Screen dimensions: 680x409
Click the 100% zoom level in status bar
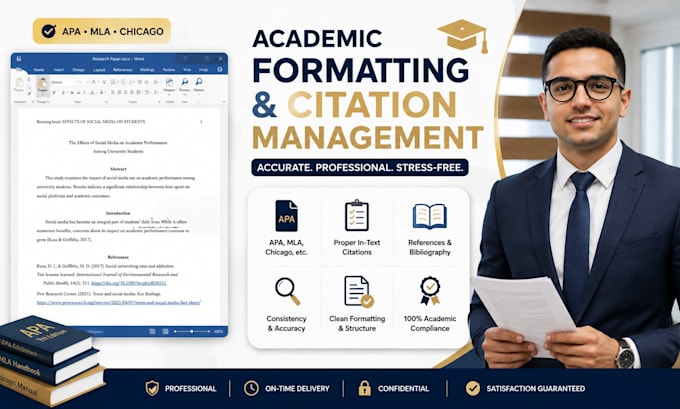[x=219, y=331]
